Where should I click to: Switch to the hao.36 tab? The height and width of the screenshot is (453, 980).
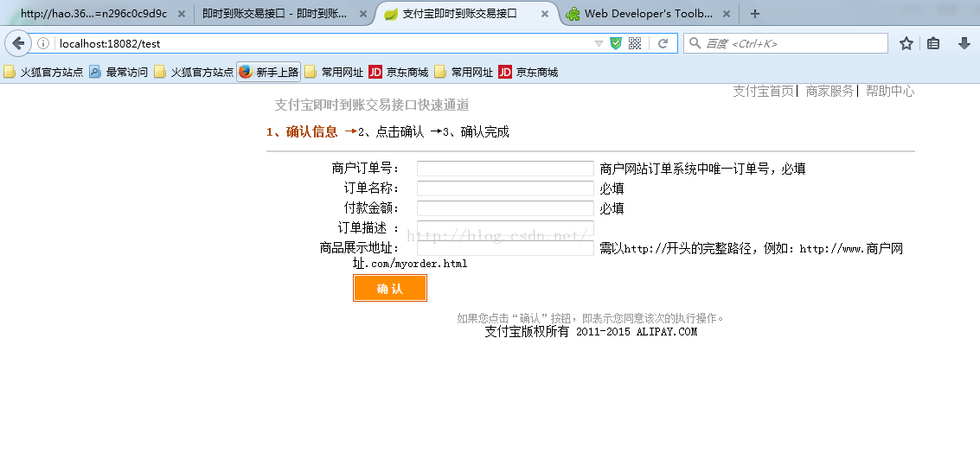pos(93,14)
